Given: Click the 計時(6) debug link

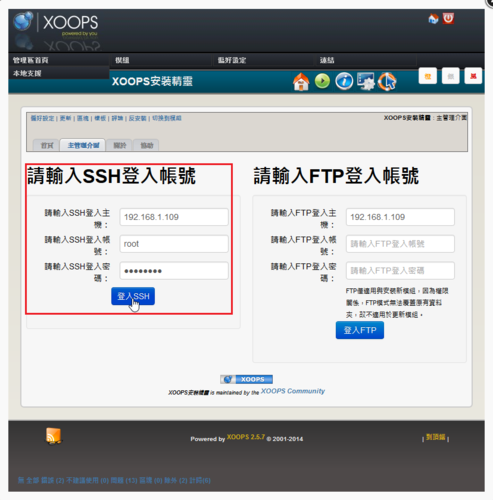Looking at the screenshot, I should pyautogui.click(x=200, y=480).
